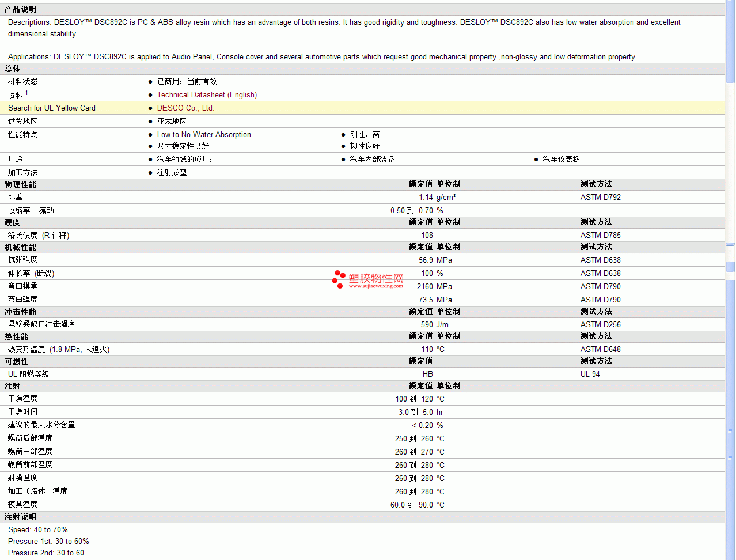
Task: Click the 热性能 section header
Action: pos(17,337)
